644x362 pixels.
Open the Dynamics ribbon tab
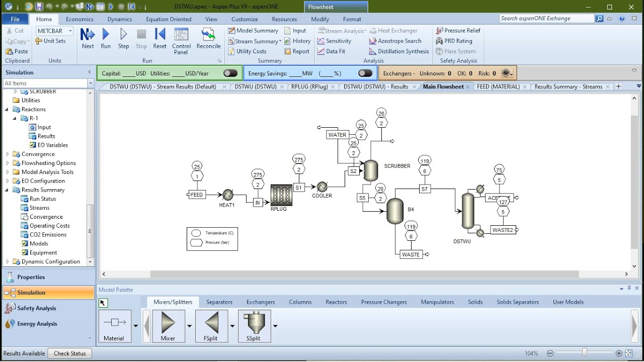click(x=119, y=19)
